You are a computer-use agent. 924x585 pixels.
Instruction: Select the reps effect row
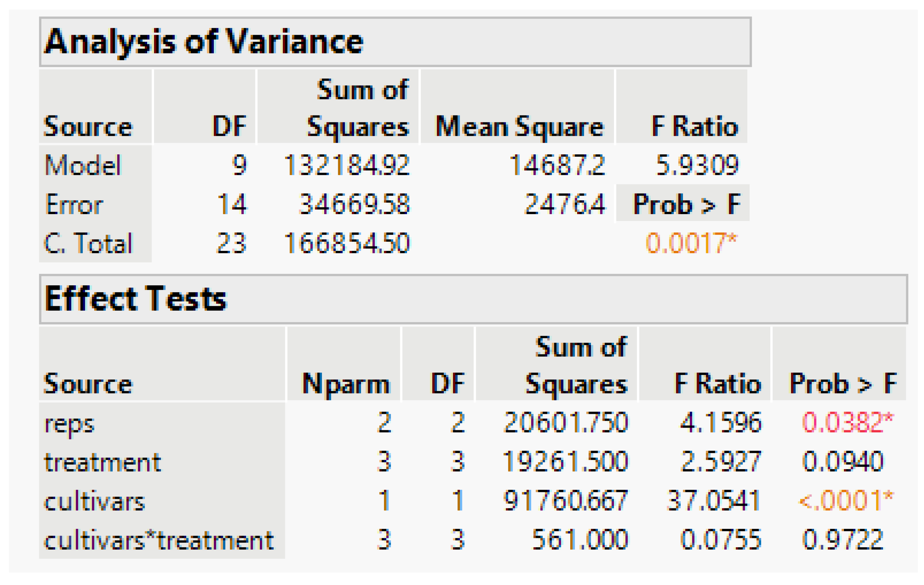69,423
